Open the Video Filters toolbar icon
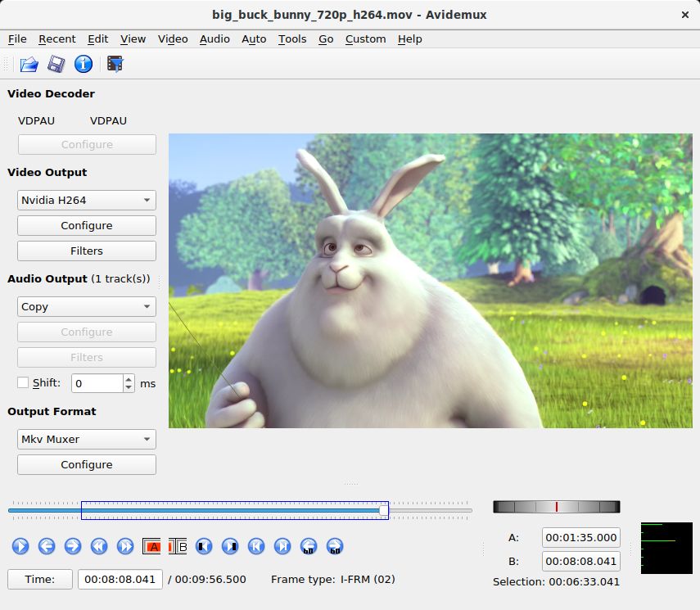The image size is (700, 610). tap(115, 64)
